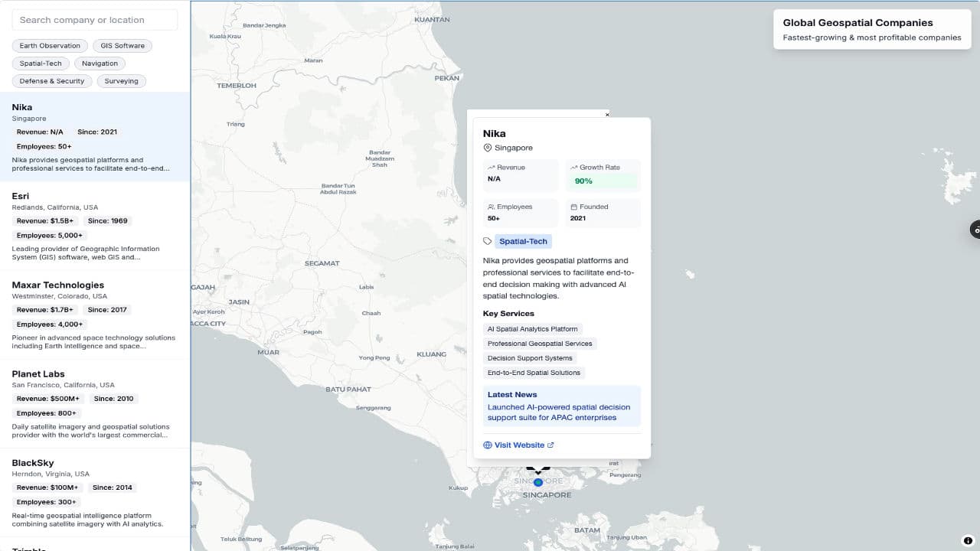The image size is (980, 551).
Task: Click the Spatial-Tech tag in popup
Action: (523, 242)
